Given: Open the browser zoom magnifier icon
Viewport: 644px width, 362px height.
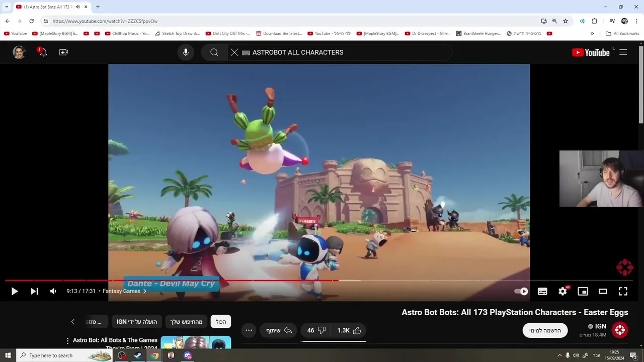Looking at the screenshot, I should tap(554, 21).
